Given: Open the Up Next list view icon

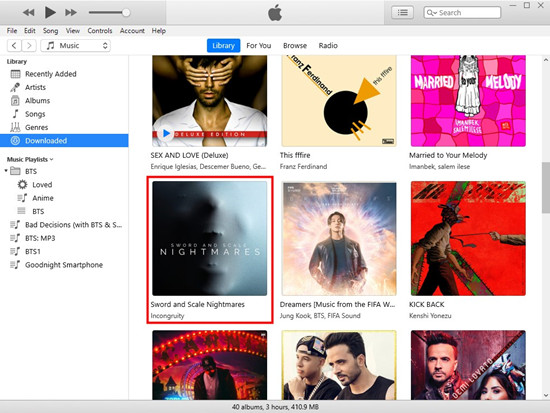Looking at the screenshot, I should coord(402,13).
